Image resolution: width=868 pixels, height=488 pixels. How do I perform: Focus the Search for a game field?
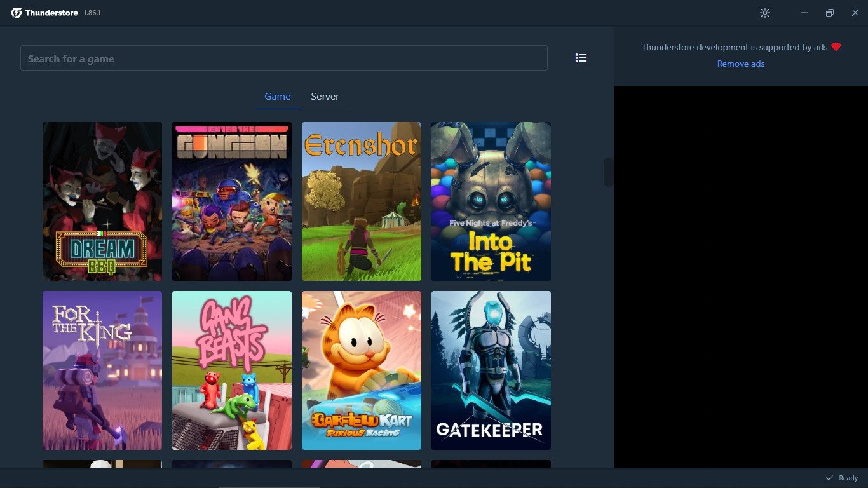point(283,58)
